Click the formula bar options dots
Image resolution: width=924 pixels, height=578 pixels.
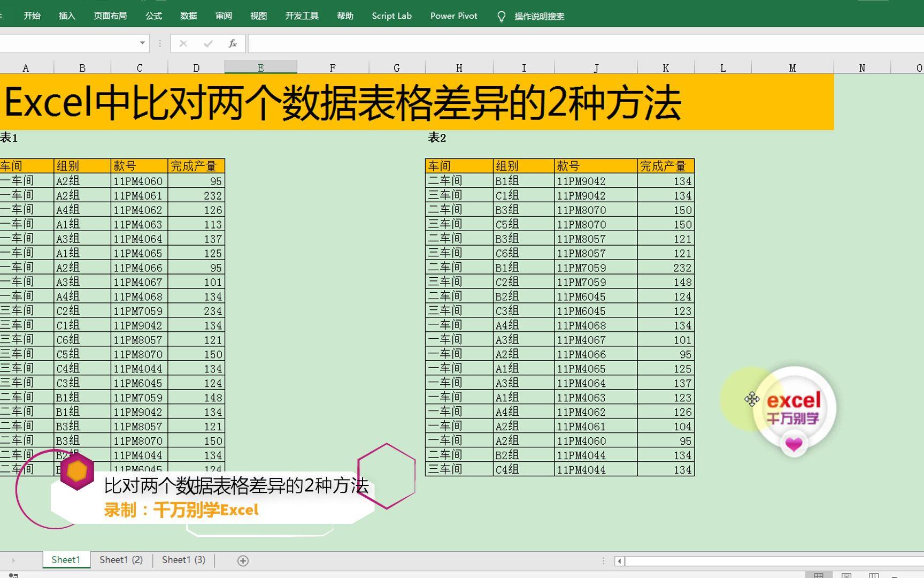(x=159, y=43)
